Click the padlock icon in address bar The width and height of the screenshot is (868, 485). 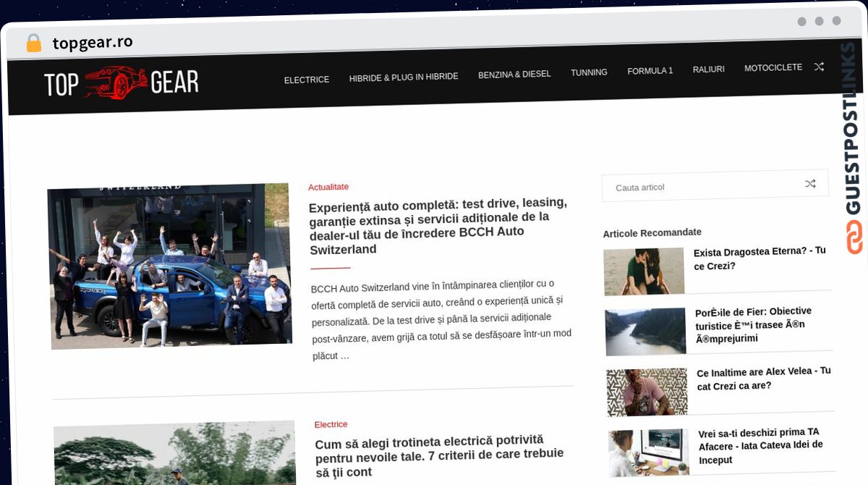pos(33,43)
